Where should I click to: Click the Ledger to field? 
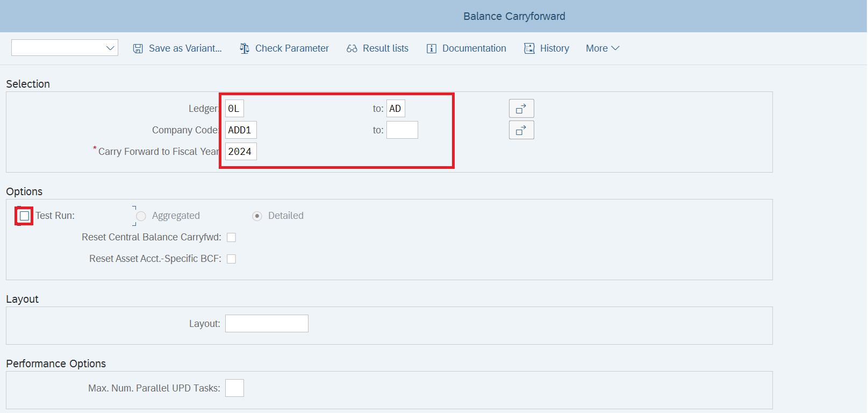396,109
